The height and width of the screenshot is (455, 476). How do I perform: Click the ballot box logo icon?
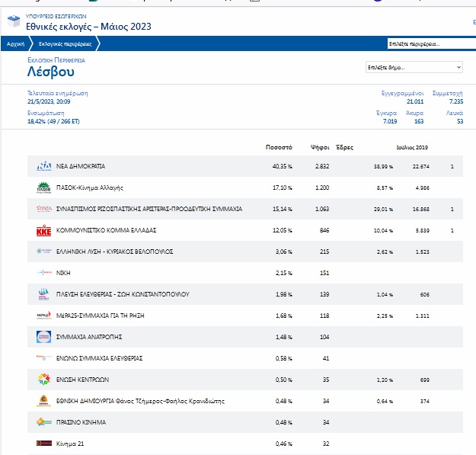[x=14, y=21]
